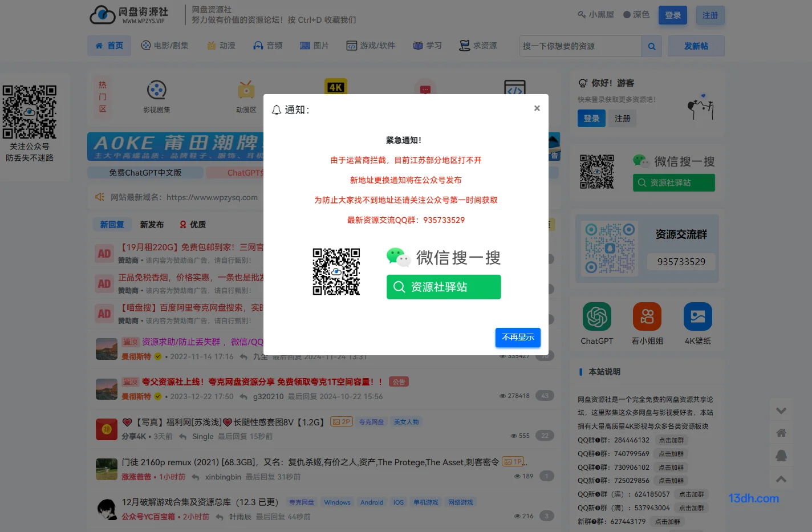Open 电影/剧集 menu item
Image resolution: width=812 pixels, height=532 pixels.
tap(165, 46)
